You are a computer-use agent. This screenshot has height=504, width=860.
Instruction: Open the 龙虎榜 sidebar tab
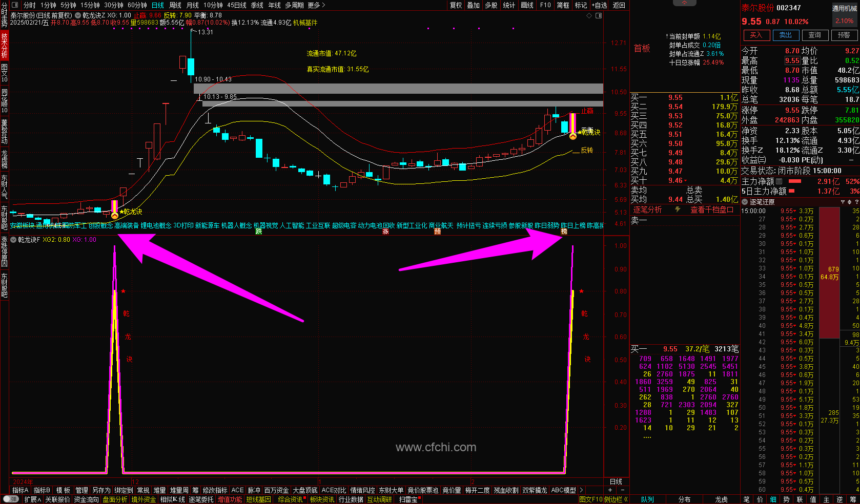5,159
